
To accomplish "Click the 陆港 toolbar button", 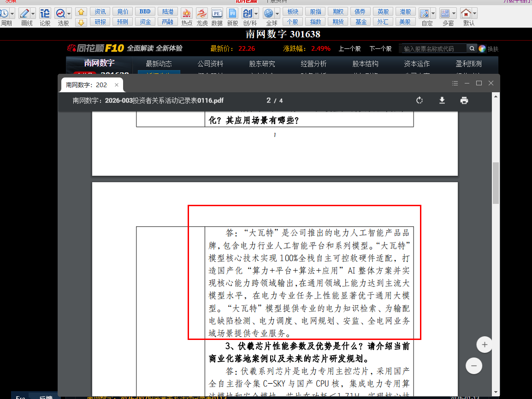I will pyautogui.click(x=168, y=12).
